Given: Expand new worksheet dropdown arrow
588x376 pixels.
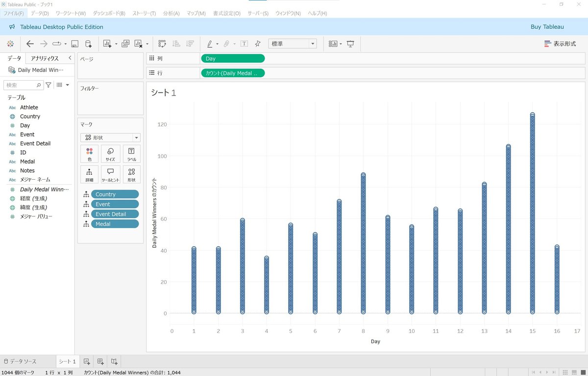Looking at the screenshot, I should [x=116, y=44].
